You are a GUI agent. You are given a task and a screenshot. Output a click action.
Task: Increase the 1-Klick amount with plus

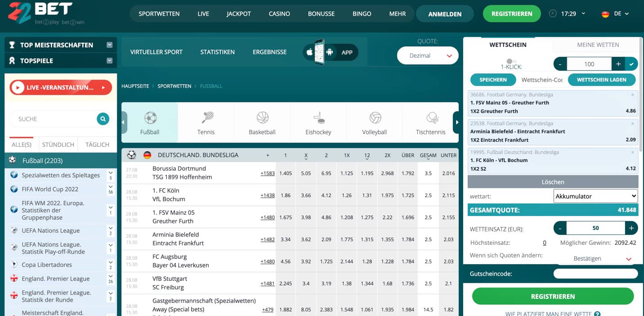point(618,64)
